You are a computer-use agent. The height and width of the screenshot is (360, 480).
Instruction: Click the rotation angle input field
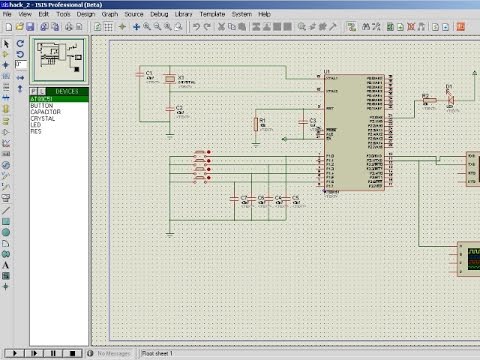(21, 64)
